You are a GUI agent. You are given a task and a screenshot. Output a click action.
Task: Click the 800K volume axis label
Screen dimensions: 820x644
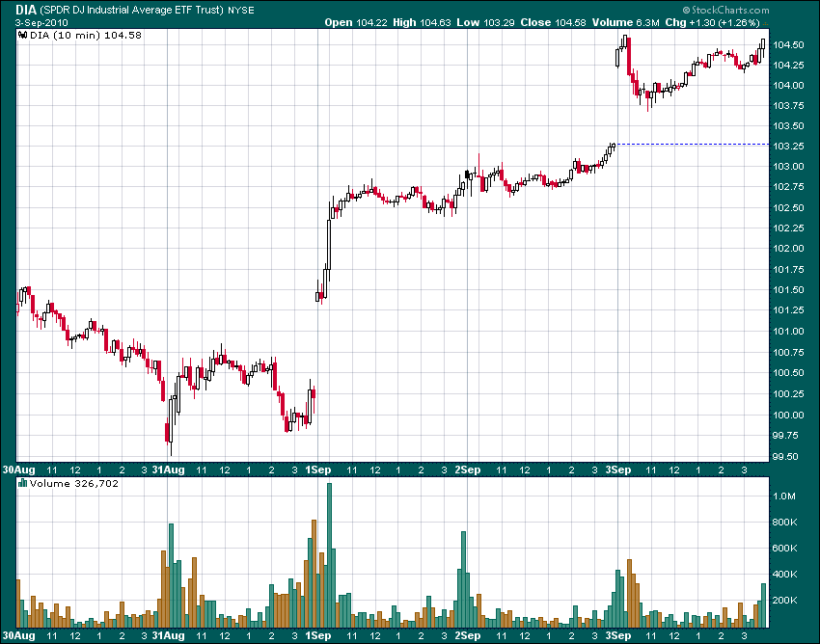(x=785, y=523)
